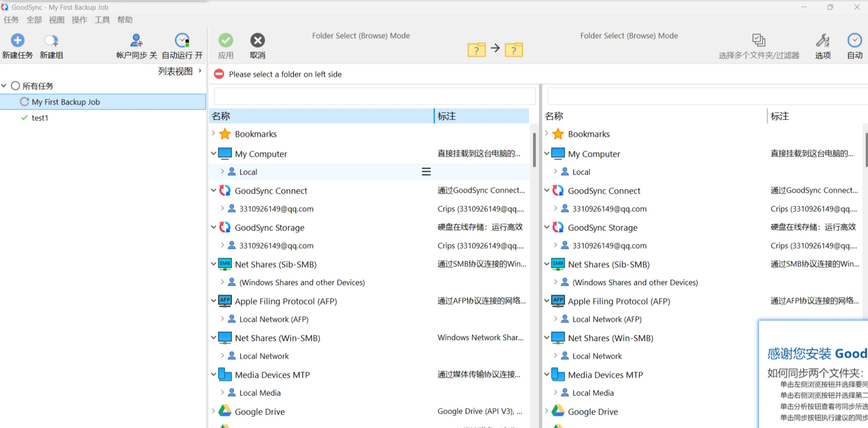This screenshot has width=868, height=428.
Task: Click the hamburger menu on Local row
Action: [x=426, y=172]
